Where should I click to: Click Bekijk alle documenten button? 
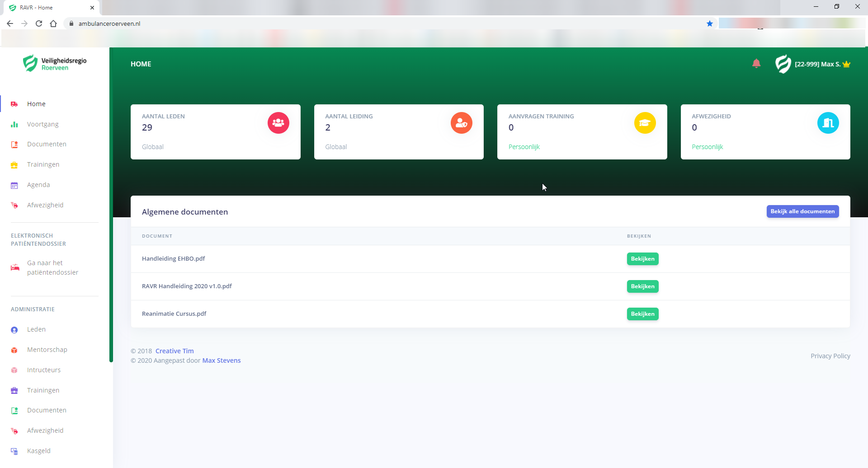(x=802, y=211)
